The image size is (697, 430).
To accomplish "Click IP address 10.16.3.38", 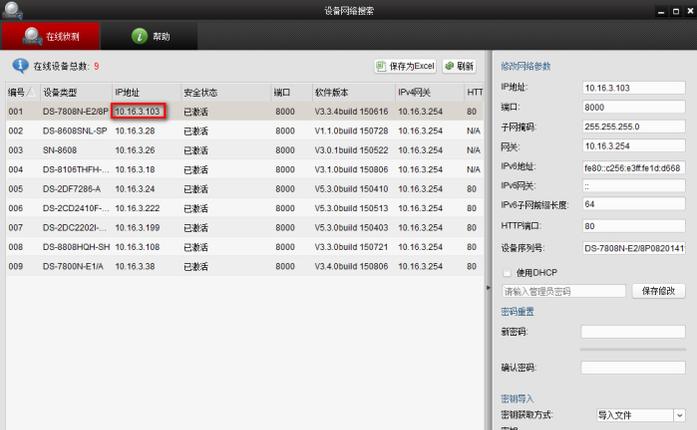I will [x=135, y=266].
